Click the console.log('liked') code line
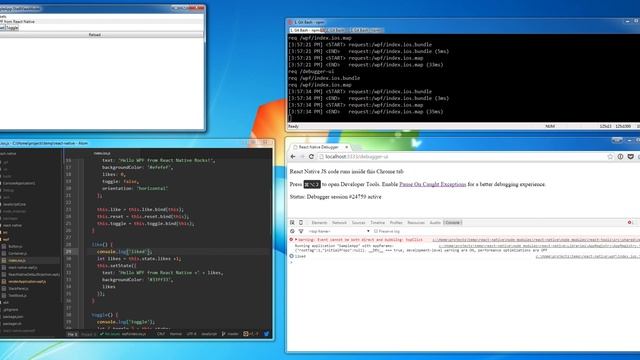640x360 pixels. tap(124, 251)
